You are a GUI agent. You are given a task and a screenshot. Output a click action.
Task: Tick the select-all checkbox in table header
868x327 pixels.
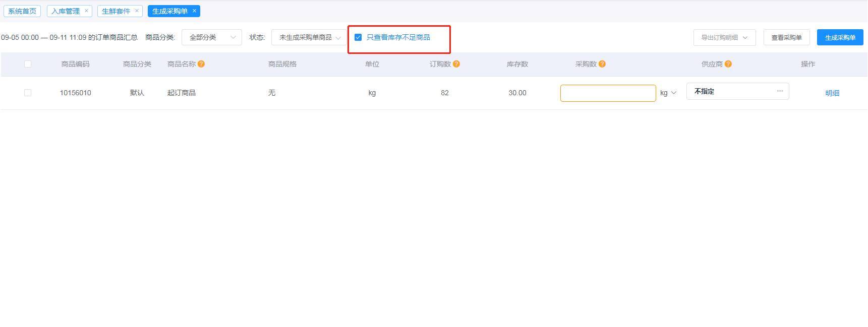tap(28, 64)
